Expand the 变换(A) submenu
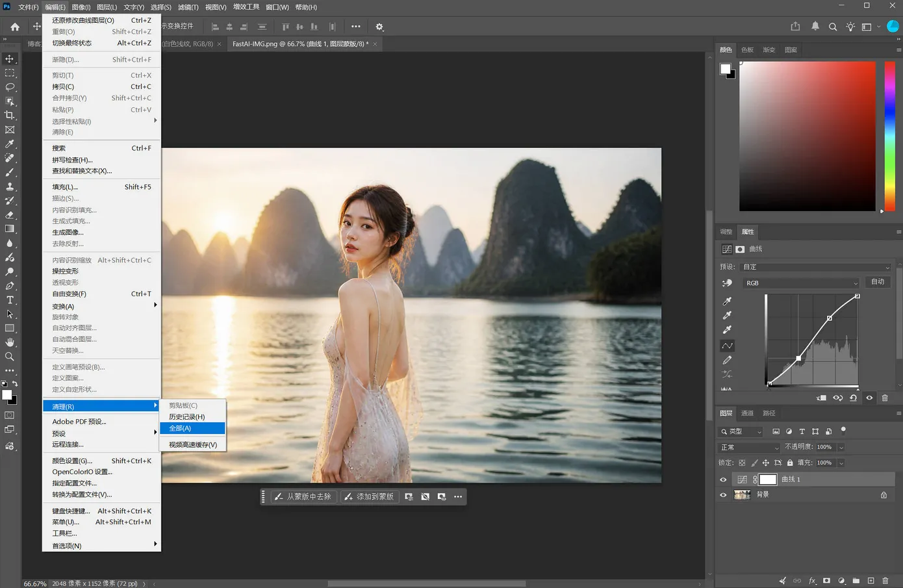Screen dimensions: 903x588 point(101,306)
